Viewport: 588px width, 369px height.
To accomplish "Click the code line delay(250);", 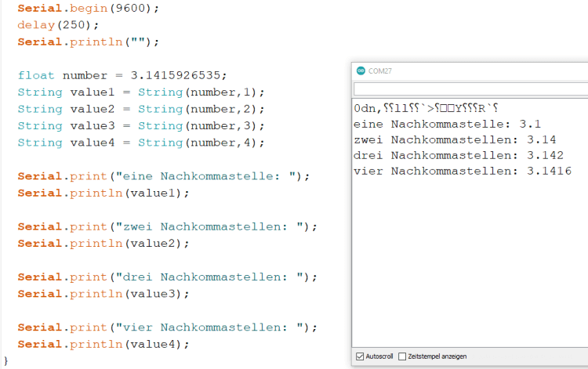I will click(58, 25).
